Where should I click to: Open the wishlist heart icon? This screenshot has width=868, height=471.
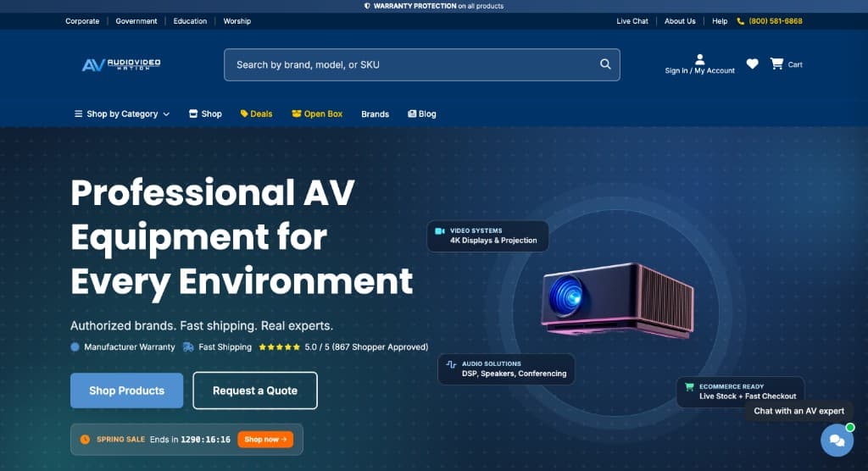(x=752, y=64)
